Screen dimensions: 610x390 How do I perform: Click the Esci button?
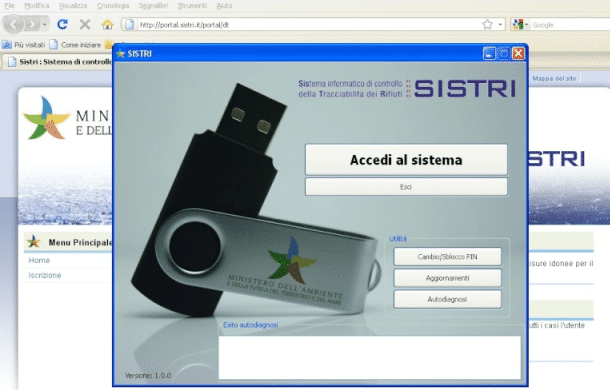tap(406, 187)
